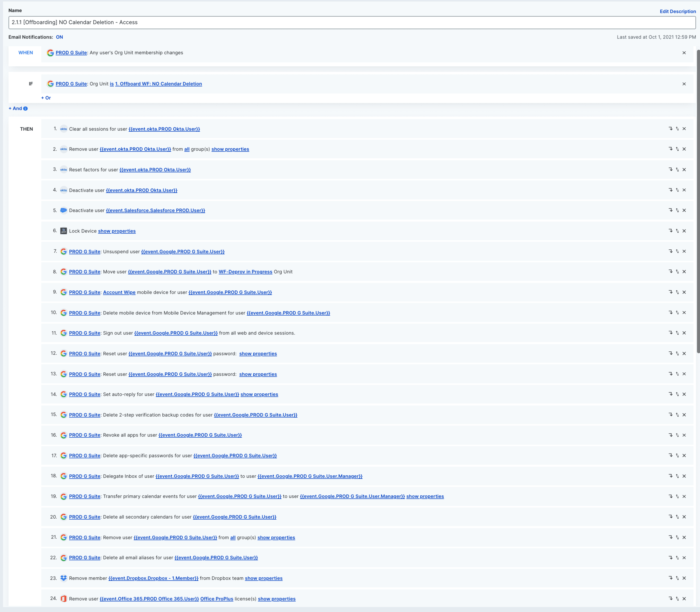Click the reorder arrows on step 22 email aliases
Image resolution: width=700 pixels, height=612 pixels.
(x=677, y=558)
